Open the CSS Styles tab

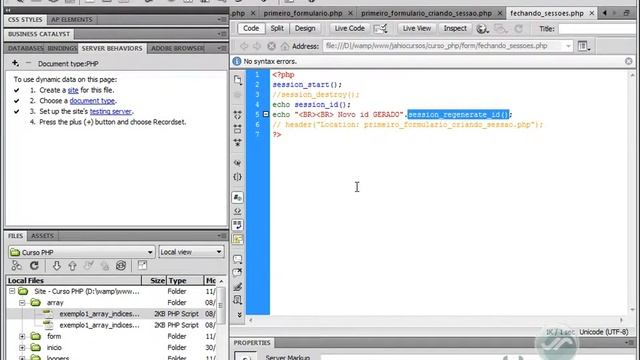click(25, 20)
